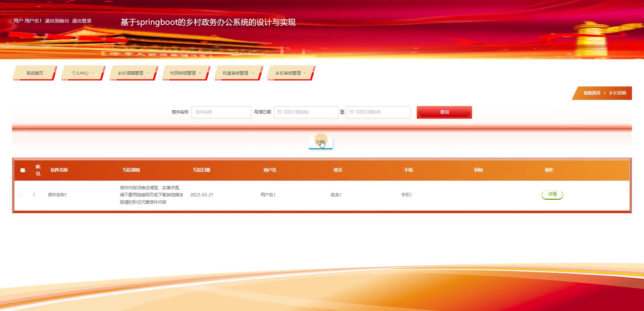Click calendar icon in 写信日期结束 field
This screenshot has width=644, height=311.
click(x=352, y=112)
